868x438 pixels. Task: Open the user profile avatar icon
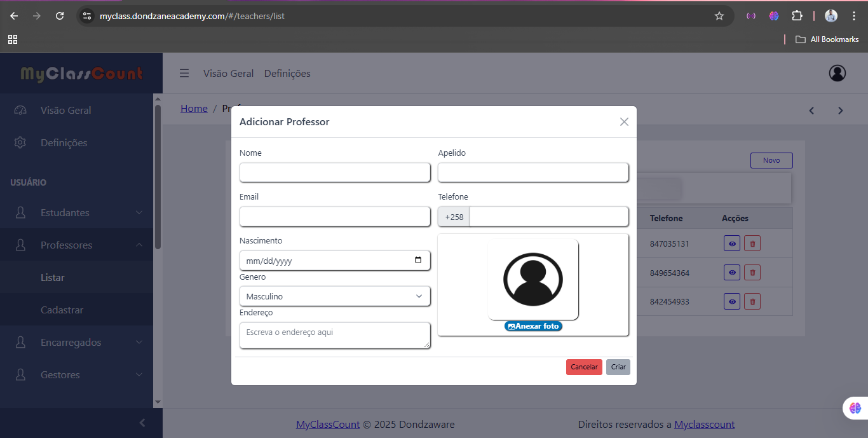pos(837,73)
